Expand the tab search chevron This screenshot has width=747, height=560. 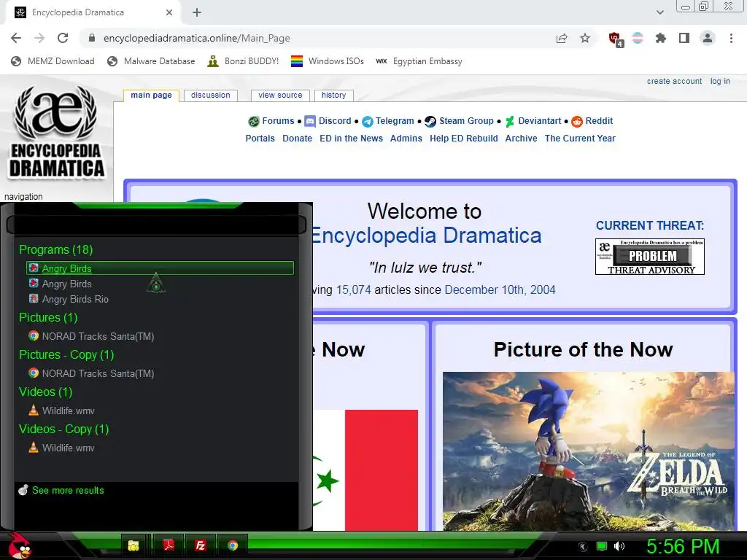coord(659,12)
